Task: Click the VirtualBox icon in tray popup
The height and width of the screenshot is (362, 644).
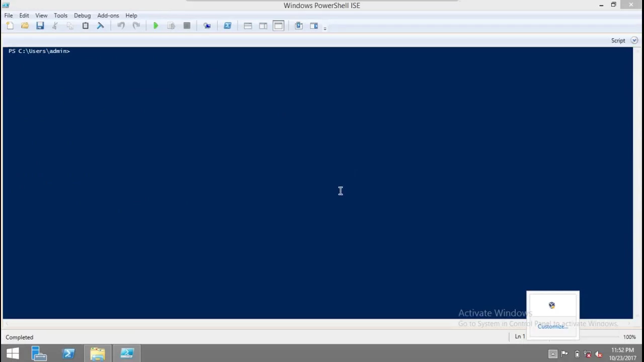Action: tap(552, 305)
